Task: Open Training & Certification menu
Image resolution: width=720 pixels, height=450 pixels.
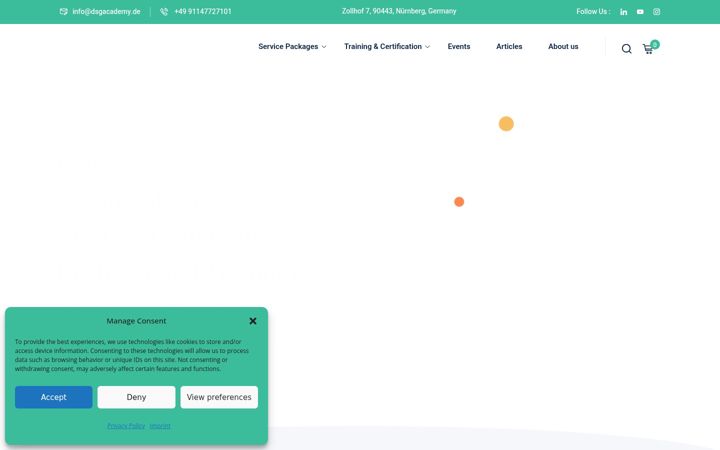Action: point(383,46)
